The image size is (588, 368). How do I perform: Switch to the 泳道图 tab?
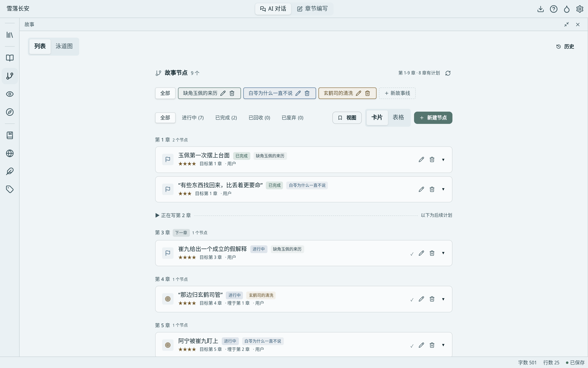pyautogui.click(x=64, y=46)
